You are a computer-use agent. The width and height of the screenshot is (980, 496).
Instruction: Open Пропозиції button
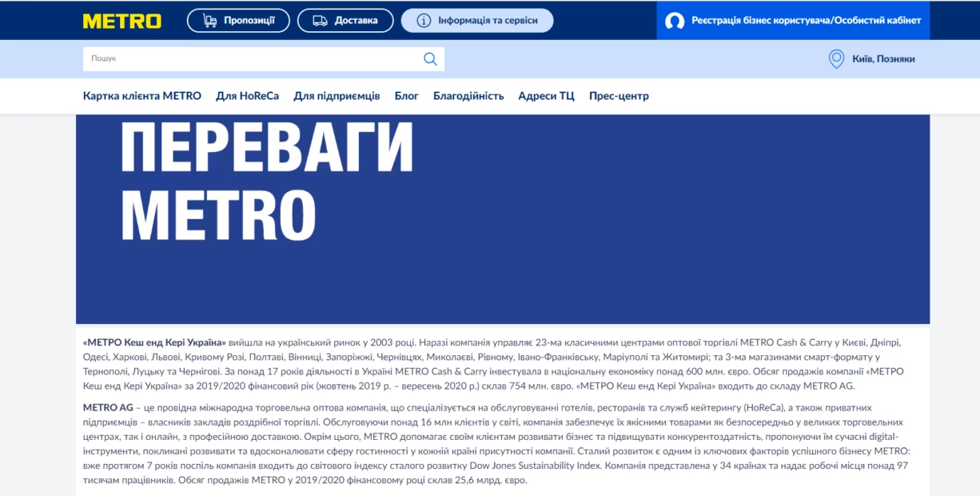click(238, 21)
